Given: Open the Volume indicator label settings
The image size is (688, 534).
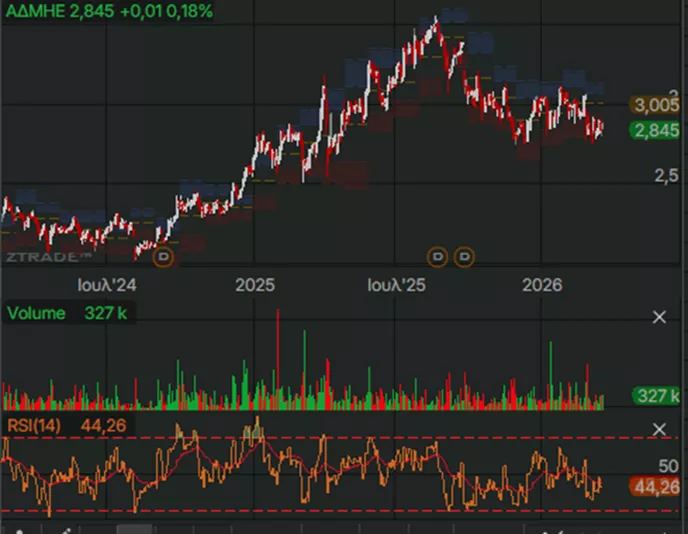Looking at the screenshot, I should [36, 313].
